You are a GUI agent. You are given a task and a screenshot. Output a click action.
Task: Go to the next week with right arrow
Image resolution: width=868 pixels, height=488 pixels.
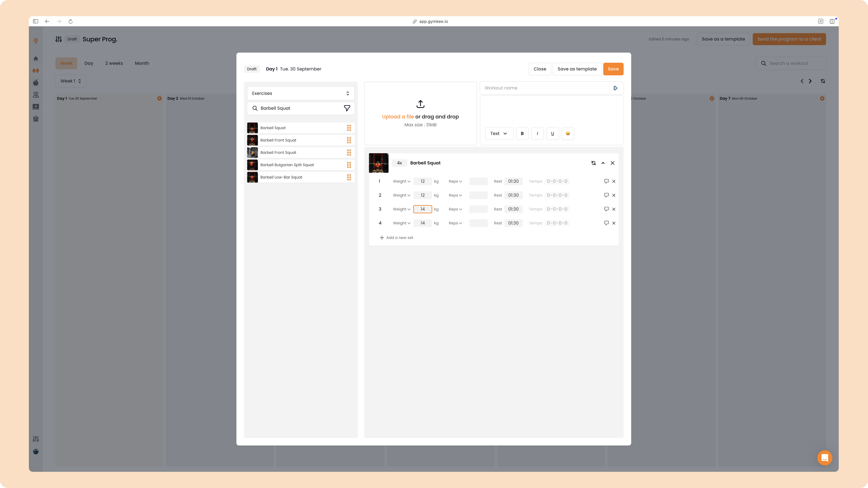pos(810,81)
